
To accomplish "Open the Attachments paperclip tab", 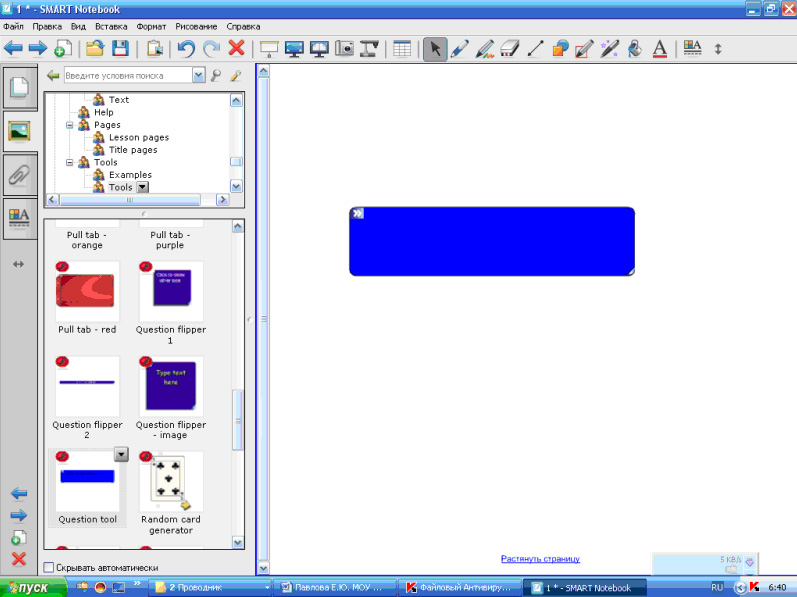I will tap(19, 173).
